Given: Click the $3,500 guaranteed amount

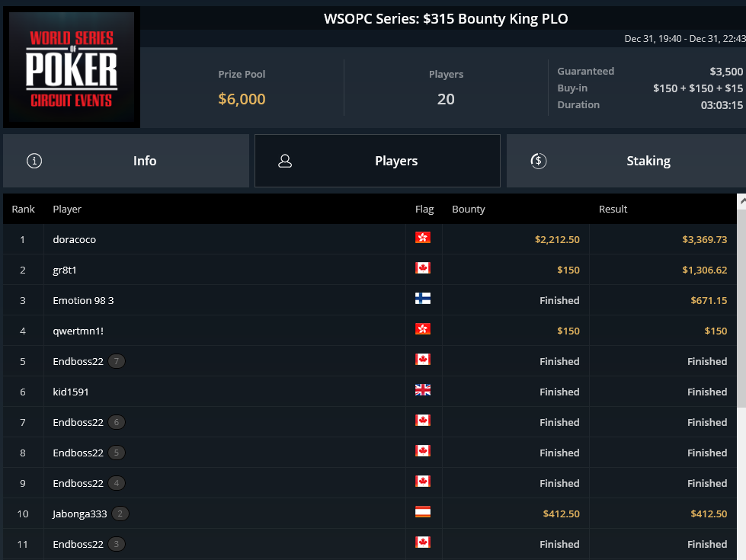Looking at the screenshot, I should 726,72.
